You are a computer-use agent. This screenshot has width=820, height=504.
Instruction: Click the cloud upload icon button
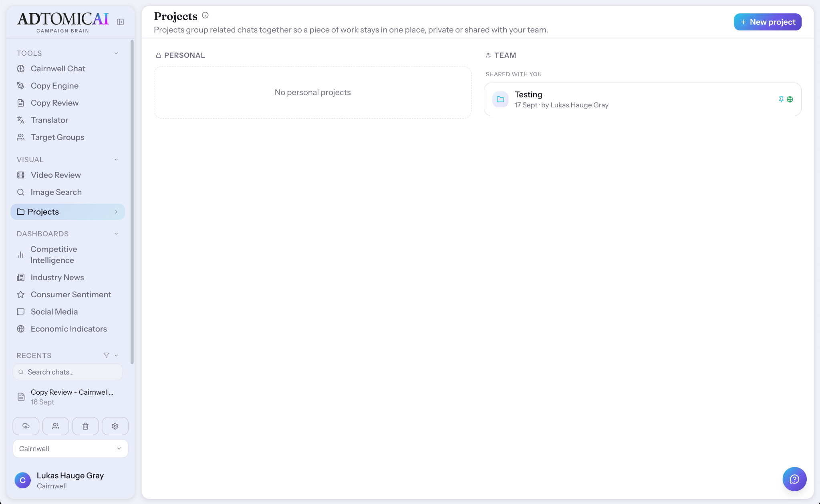26,426
